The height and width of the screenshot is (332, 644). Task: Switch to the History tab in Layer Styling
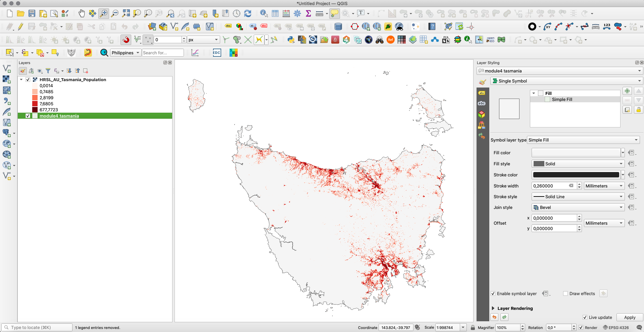tap(482, 136)
